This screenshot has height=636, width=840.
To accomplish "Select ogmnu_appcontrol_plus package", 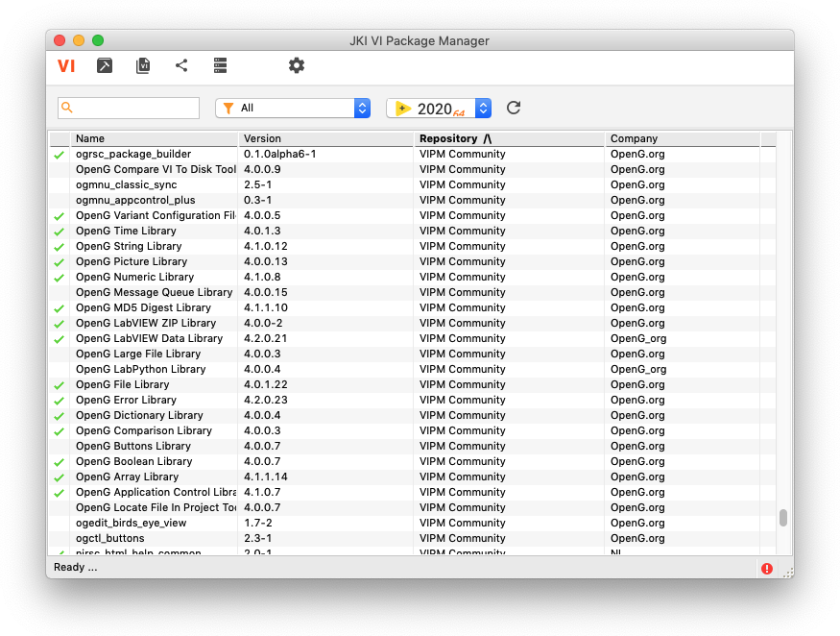I will 412,200.
